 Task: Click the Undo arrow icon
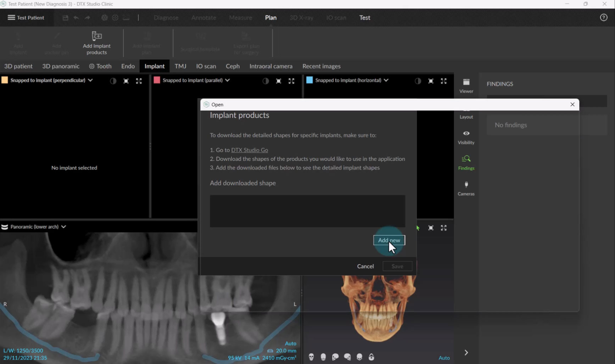tap(76, 18)
